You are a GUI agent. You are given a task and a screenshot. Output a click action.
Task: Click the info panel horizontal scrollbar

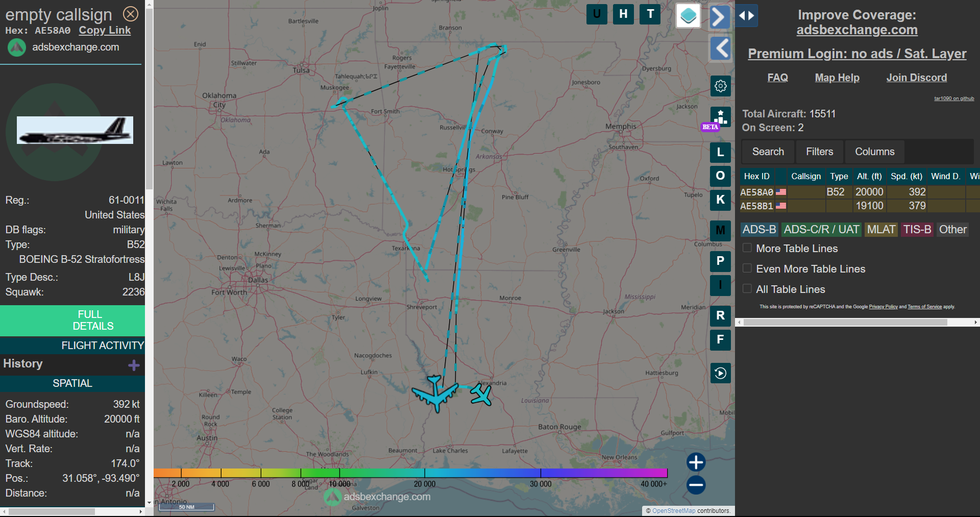coord(52,511)
